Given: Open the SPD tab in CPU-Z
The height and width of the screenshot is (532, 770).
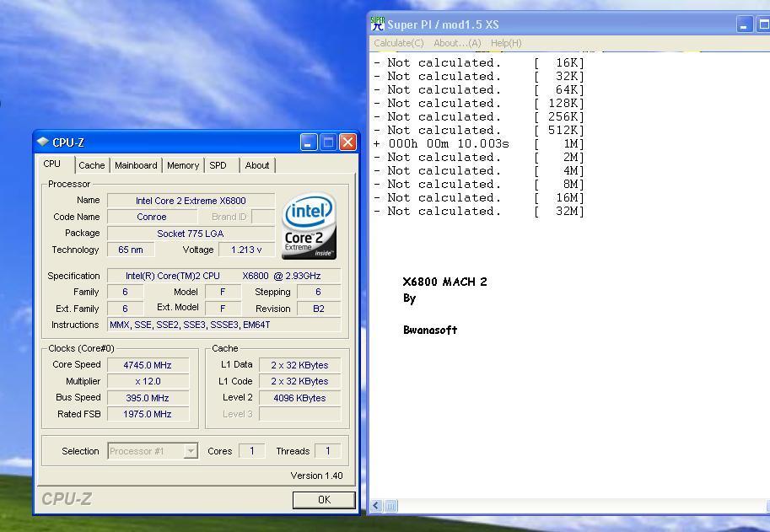Looking at the screenshot, I should (218, 165).
